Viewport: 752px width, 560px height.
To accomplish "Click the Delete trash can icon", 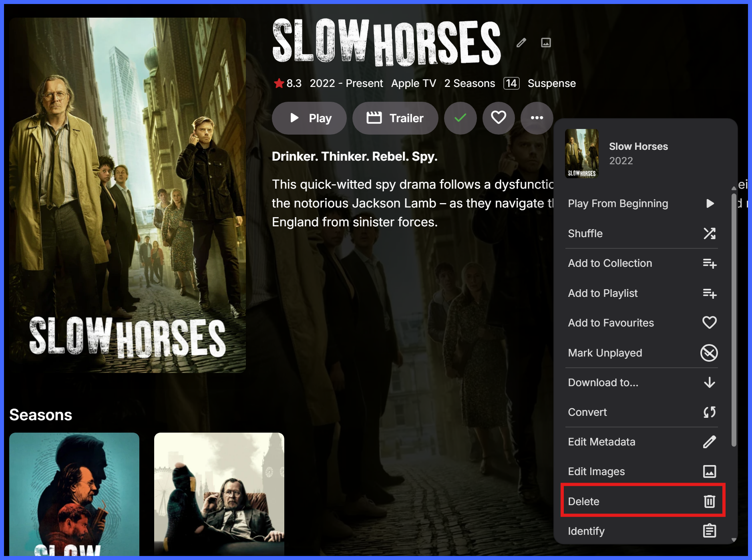I will pyautogui.click(x=710, y=501).
